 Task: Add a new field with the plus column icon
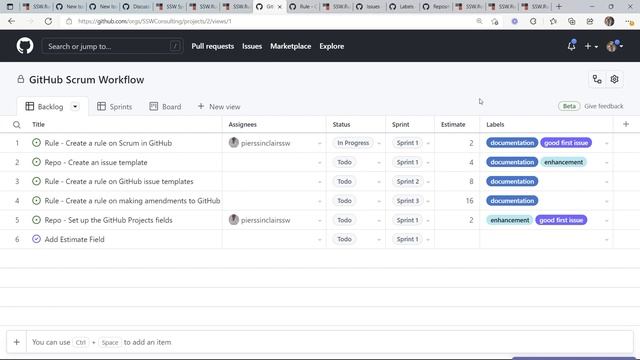tap(626, 124)
